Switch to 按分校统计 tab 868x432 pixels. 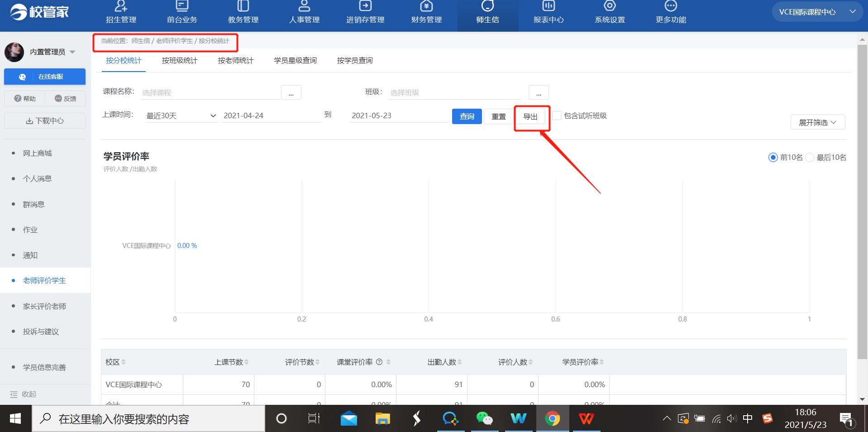coord(124,60)
